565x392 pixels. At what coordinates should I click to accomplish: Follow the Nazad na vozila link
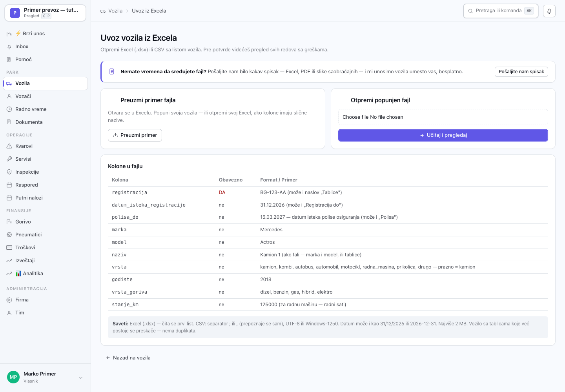pyautogui.click(x=128, y=358)
